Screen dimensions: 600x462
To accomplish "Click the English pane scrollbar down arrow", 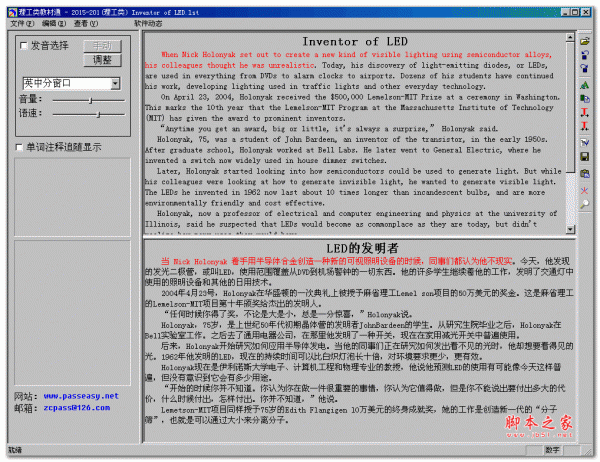I will pyautogui.click(x=570, y=229).
